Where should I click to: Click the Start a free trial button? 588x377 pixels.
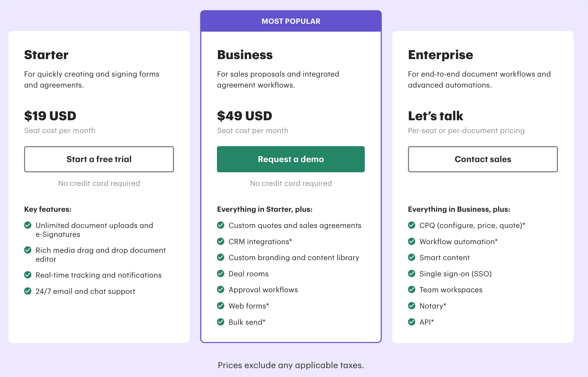(99, 159)
